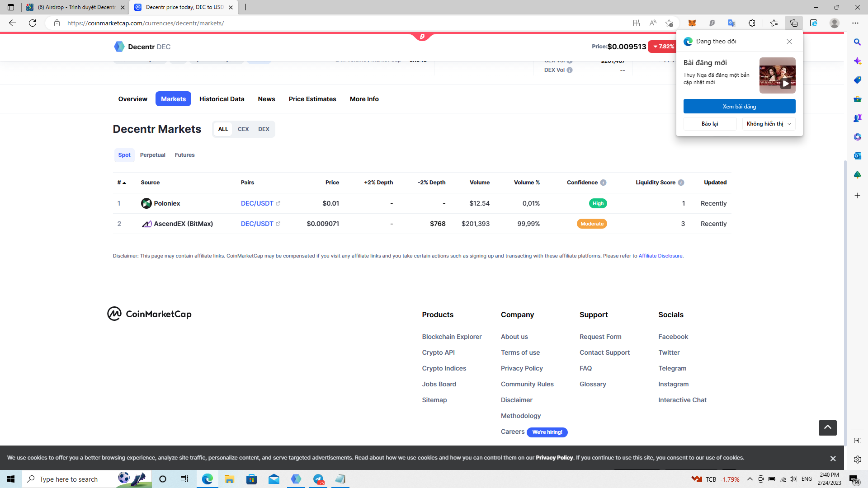Click the DEX Vol info icon
Image resolution: width=868 pixels, height=488 pixels.
(x=570, y=70)
